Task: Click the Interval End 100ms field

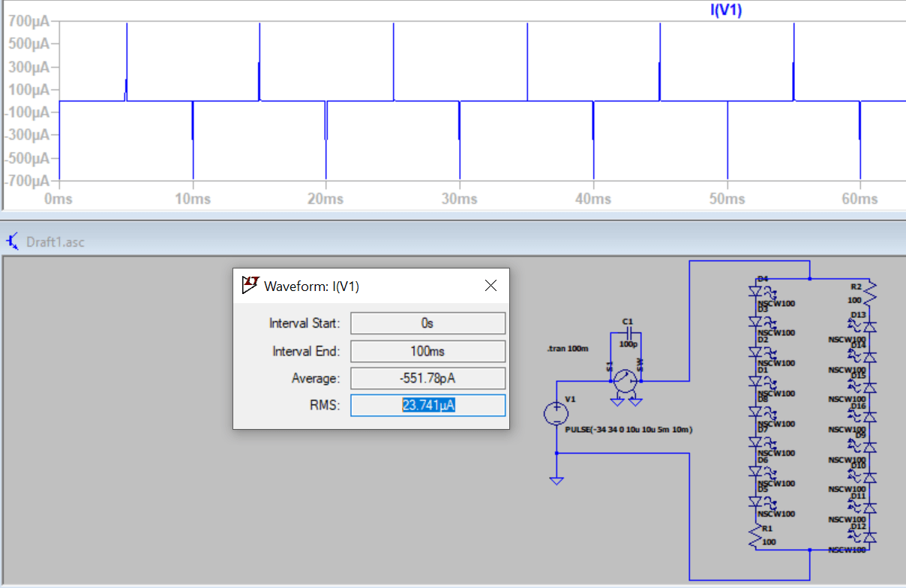Action: pyautogui.click(x=427, y=350)
